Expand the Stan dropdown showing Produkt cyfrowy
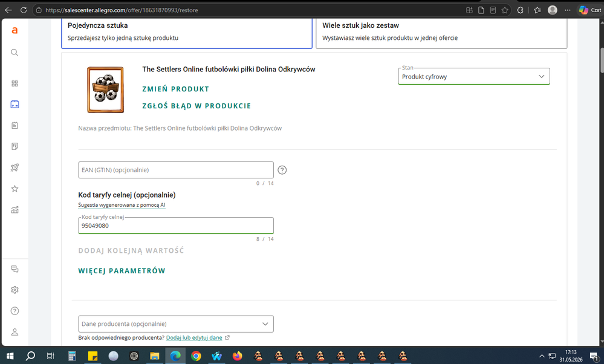Viewport: 604px width, 364px height. (x=474, y=76)
